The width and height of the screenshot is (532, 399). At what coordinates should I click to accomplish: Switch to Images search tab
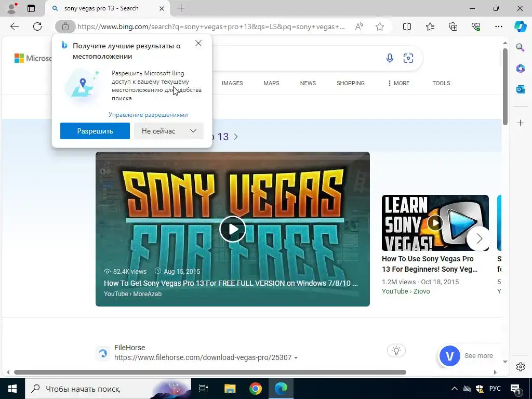pos(232,83)
